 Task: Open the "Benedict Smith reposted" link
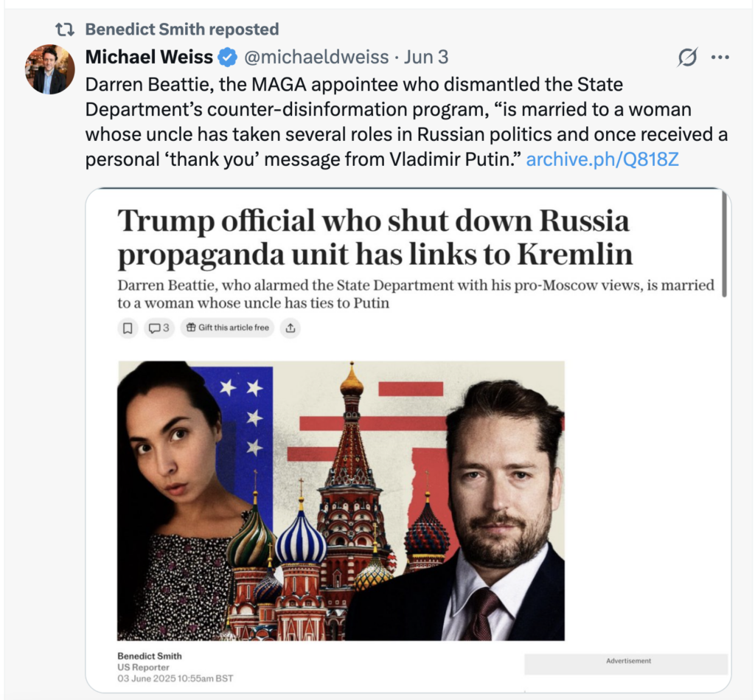[x=181, y=30]
